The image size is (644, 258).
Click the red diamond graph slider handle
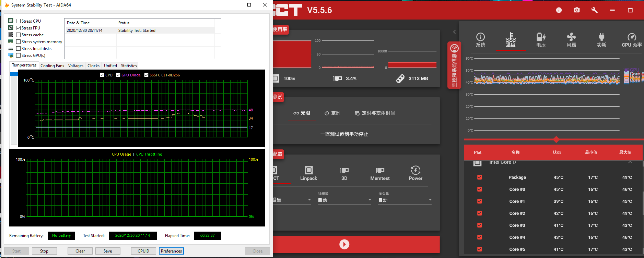click(556, 139)
